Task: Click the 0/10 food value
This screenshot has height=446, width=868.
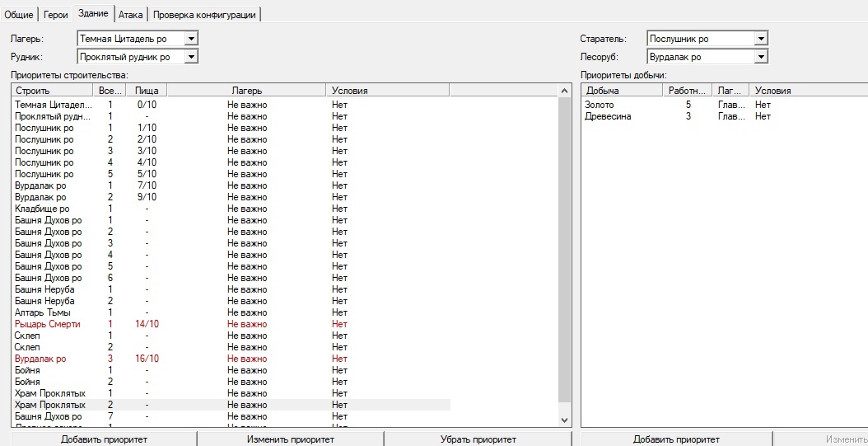Action: coord(147,105)
